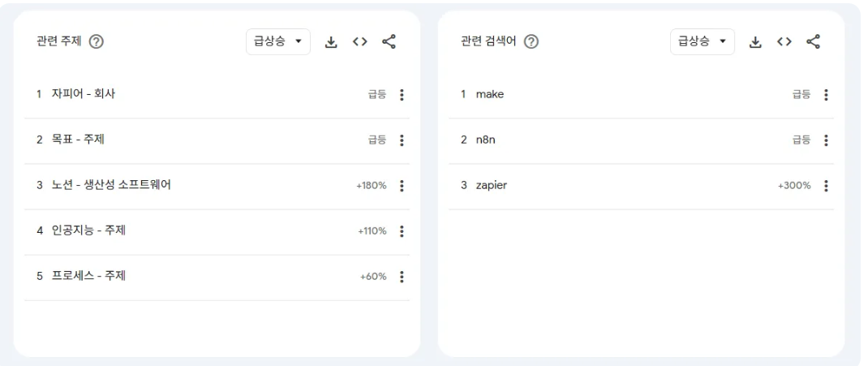Expand 급상승 dropdown in 관련 주제 panel
The width and height of the screenshot is (868, 366).
[278, 41]
